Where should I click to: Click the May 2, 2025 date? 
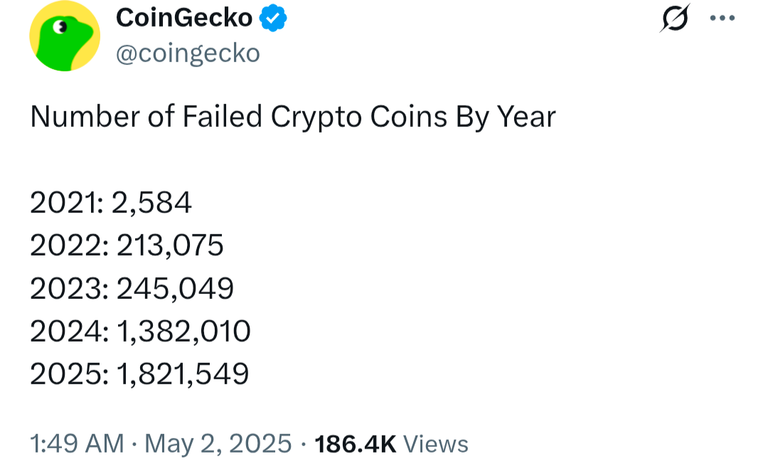pyautogui.click(x=218, y=444)
